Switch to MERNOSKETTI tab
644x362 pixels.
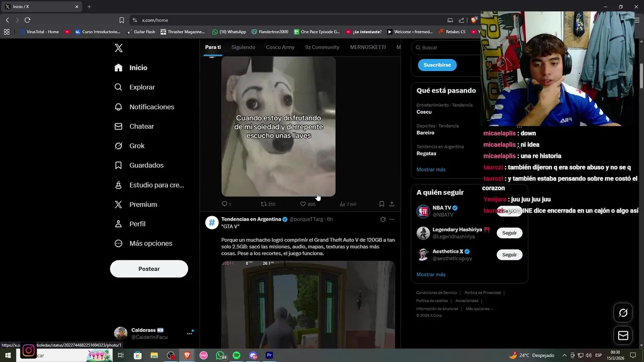click(x=368, y=47)
